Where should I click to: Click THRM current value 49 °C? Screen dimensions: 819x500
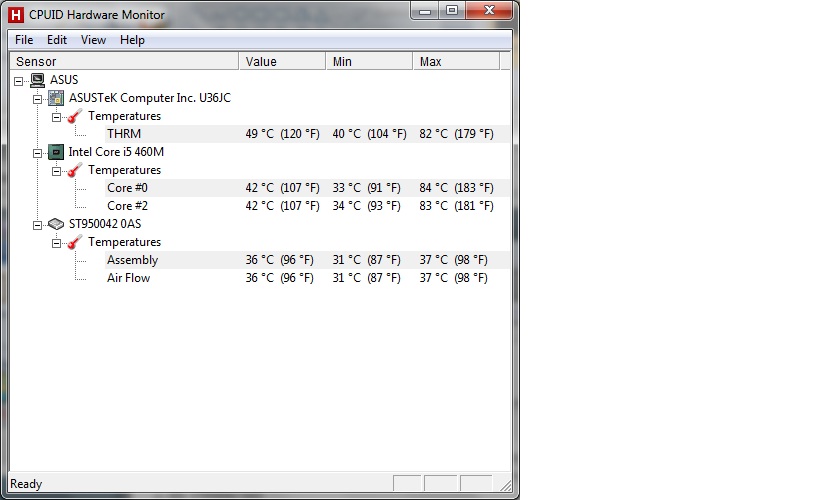pos(283,134)
